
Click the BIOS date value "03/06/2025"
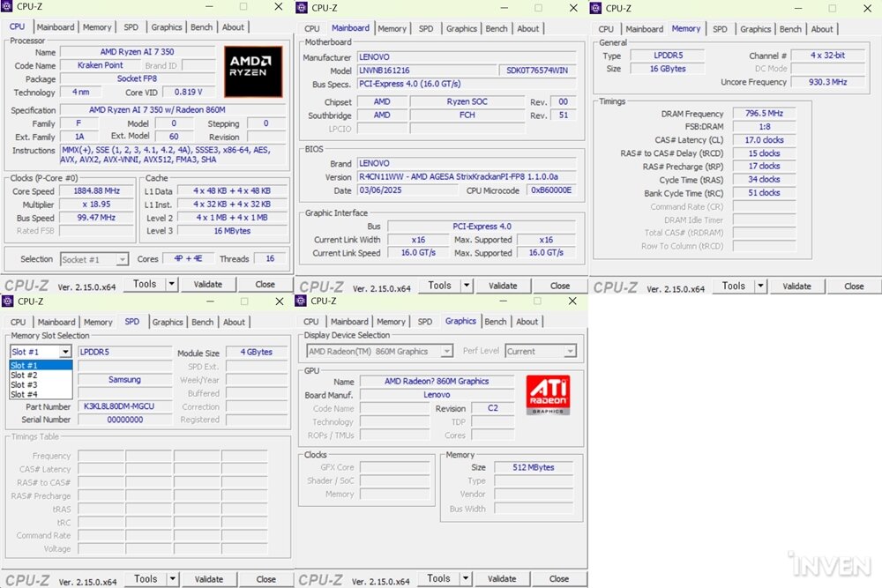pyautogui.click(x=409, y=190)
